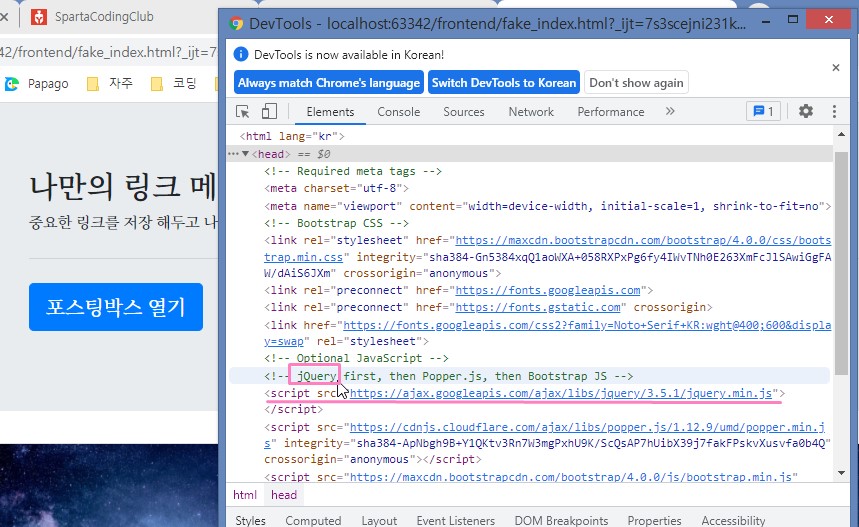
Task: Click the info icon beside the language notice
Action: click(240, 54)
